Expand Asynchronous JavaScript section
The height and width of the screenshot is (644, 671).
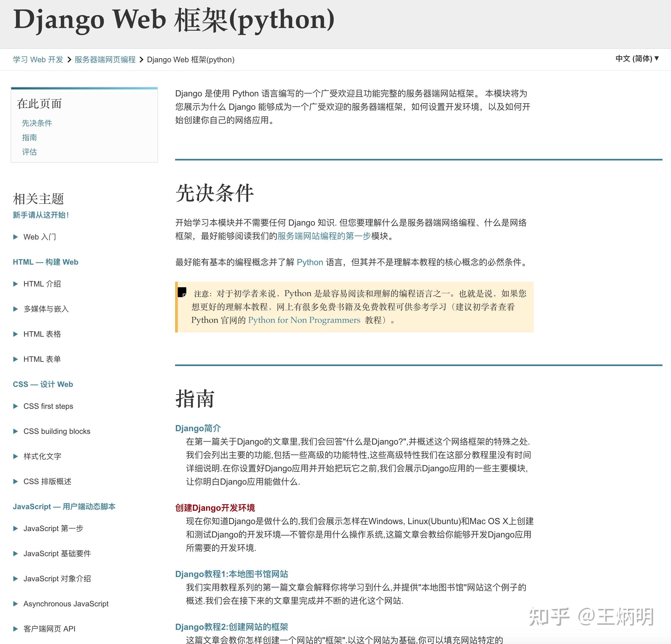(x=15, y=604)
